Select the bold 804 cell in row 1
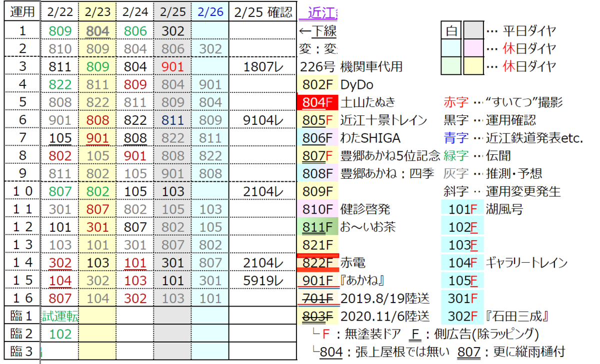This screenshot has height=364, width=600. click(x=97, y=31)
